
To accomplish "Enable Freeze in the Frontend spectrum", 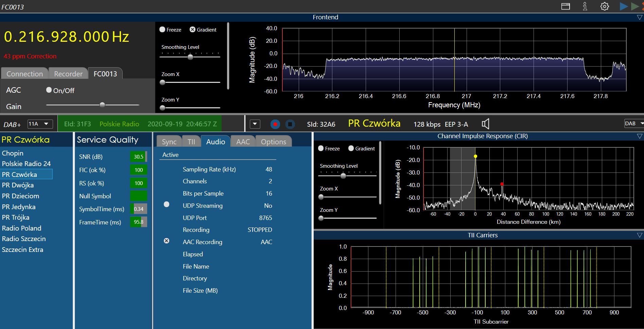I will [x=162, y=30].
